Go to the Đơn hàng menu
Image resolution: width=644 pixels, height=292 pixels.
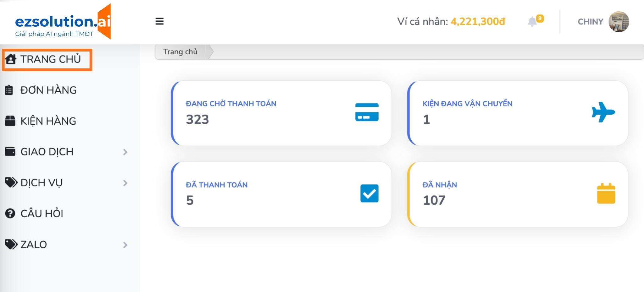tap(48, 90)
